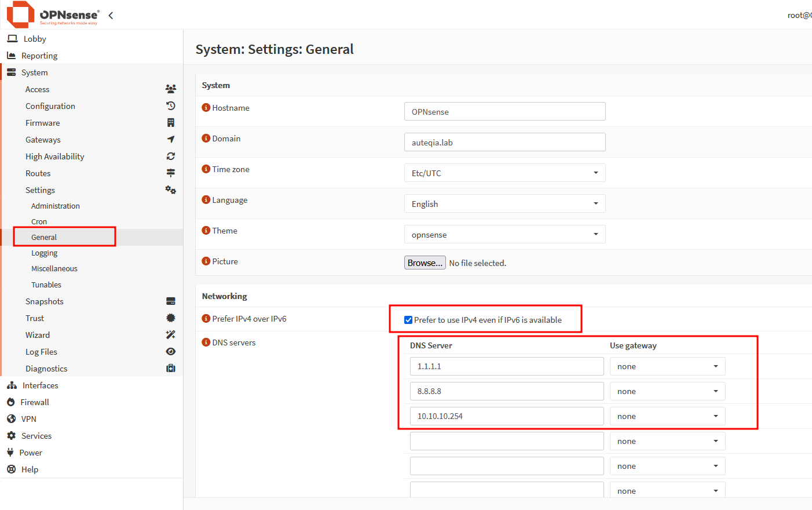Click Browse to choose a picture
Image resolution: width=812 pixels, height=510 pixels.
click(x=425, y=263)
